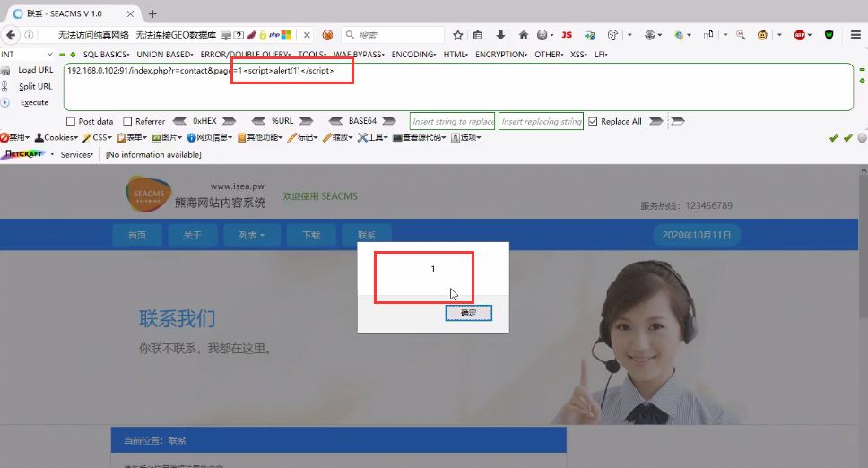Image resolution: width=868 pixels, height=468 pixels.
Task: Uncheck the Replace All checkbox
Action: (593, 122)
